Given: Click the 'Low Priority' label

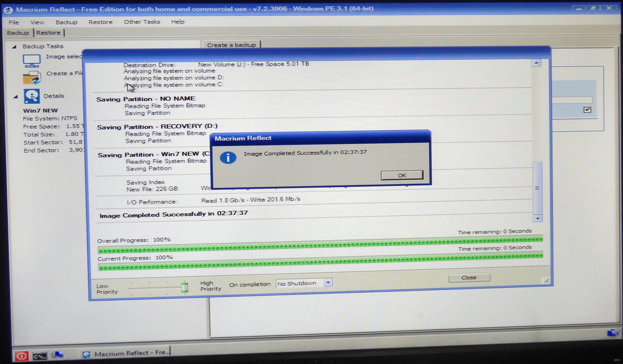Looking at the screenshot, I should pos(107,289).
